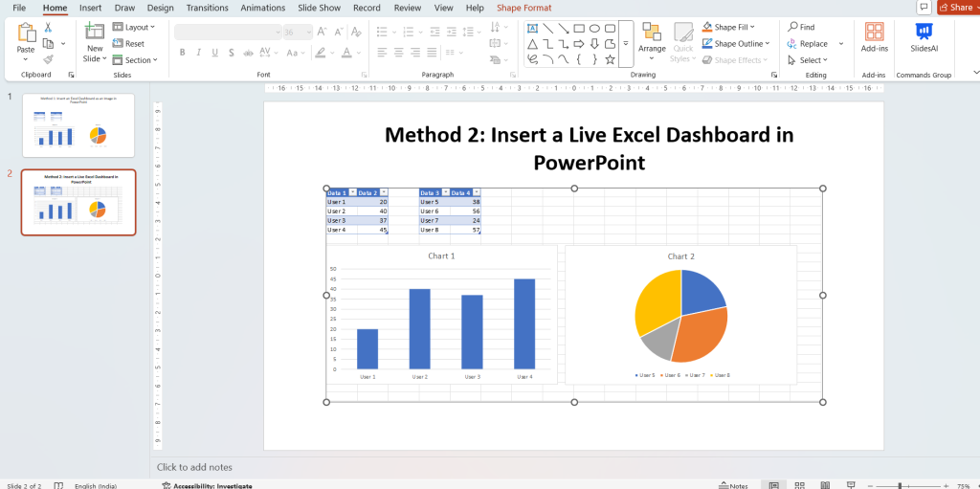Switch to the Slide Show tab
Viewport: 980px width, 489px height.
point(321,8)
